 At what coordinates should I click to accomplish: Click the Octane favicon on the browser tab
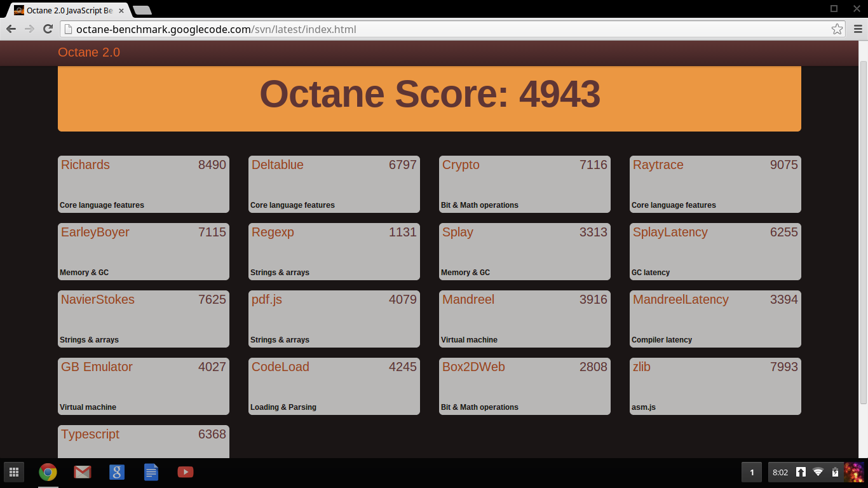[x=19, y=10]
